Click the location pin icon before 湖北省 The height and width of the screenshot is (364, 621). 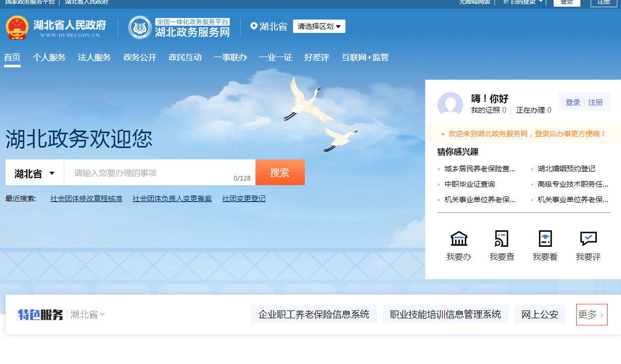click(253, 26)
